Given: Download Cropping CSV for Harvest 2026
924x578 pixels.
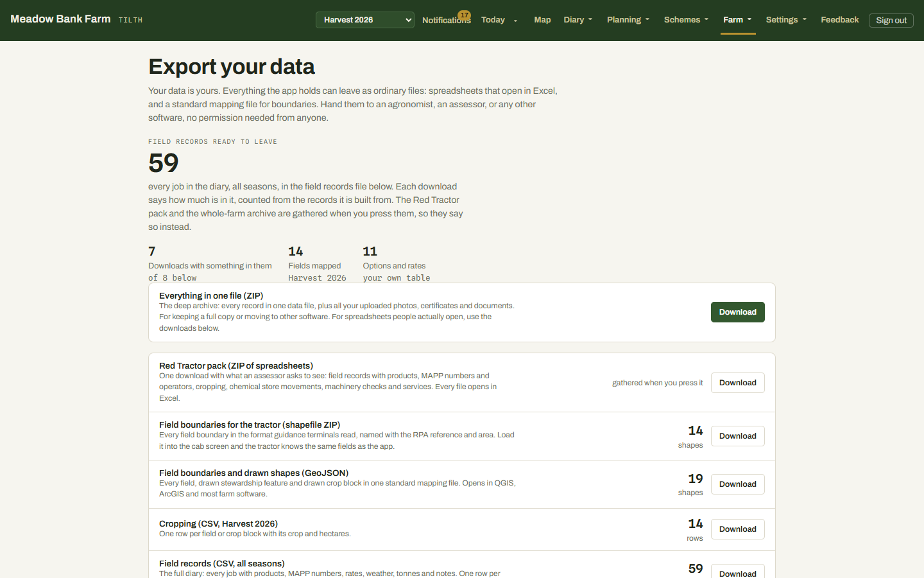Looking at the screenshot, I should pos(737,529).
